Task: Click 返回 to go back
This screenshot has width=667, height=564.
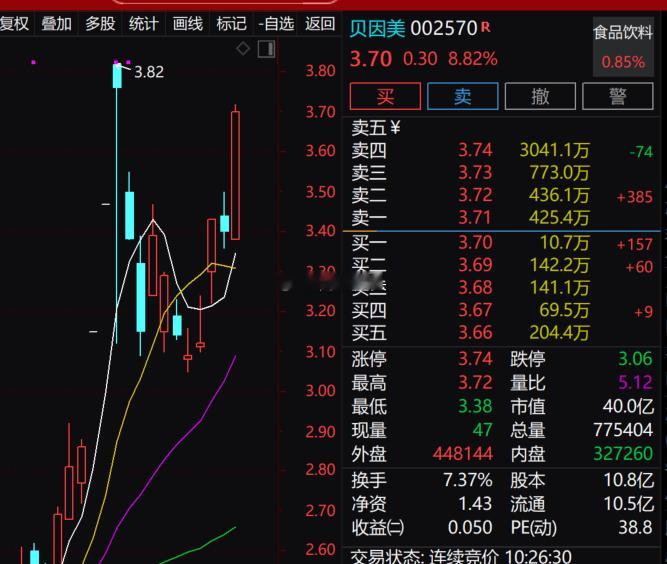Action: [320, 23]
